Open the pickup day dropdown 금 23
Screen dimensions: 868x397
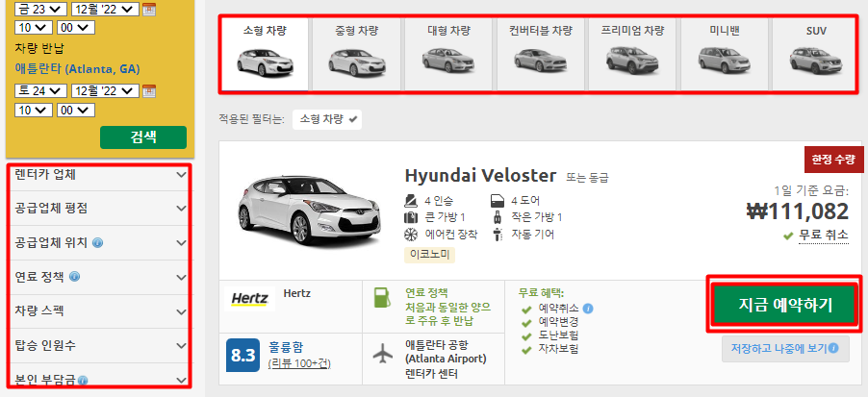tap(40, 9)
